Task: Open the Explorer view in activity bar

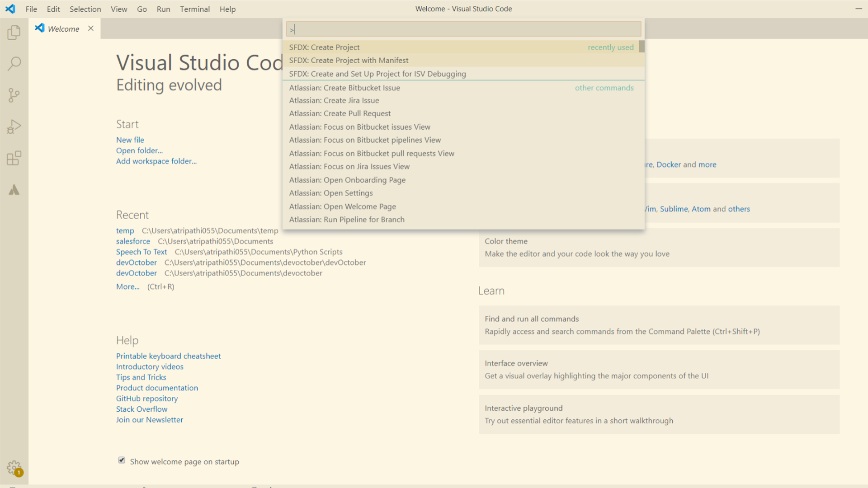Action: (14, 32)
